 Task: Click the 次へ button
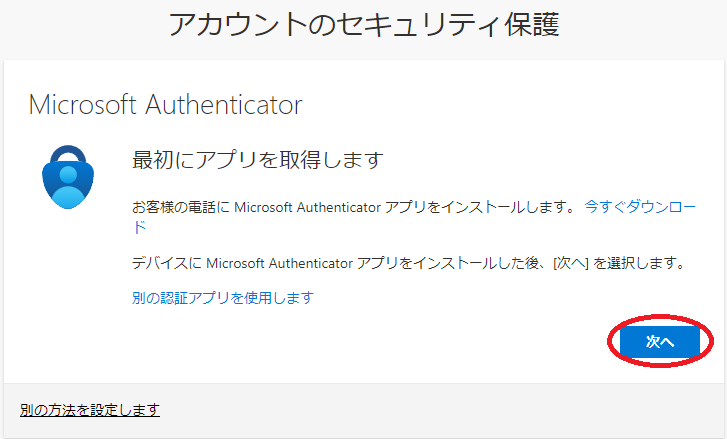[x=660, y=342]
